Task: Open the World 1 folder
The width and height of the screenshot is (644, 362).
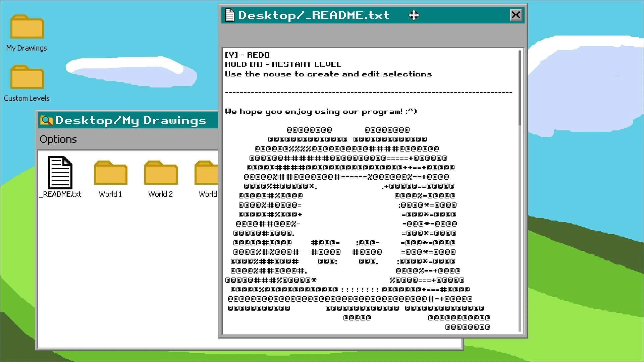Action: pyautogui.click(x=110, y=173)
